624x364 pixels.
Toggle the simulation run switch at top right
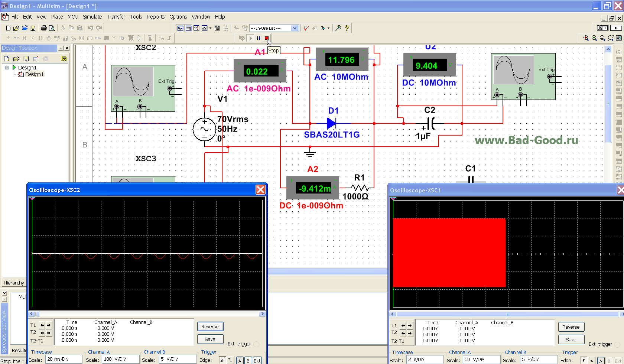coord(602,28)
